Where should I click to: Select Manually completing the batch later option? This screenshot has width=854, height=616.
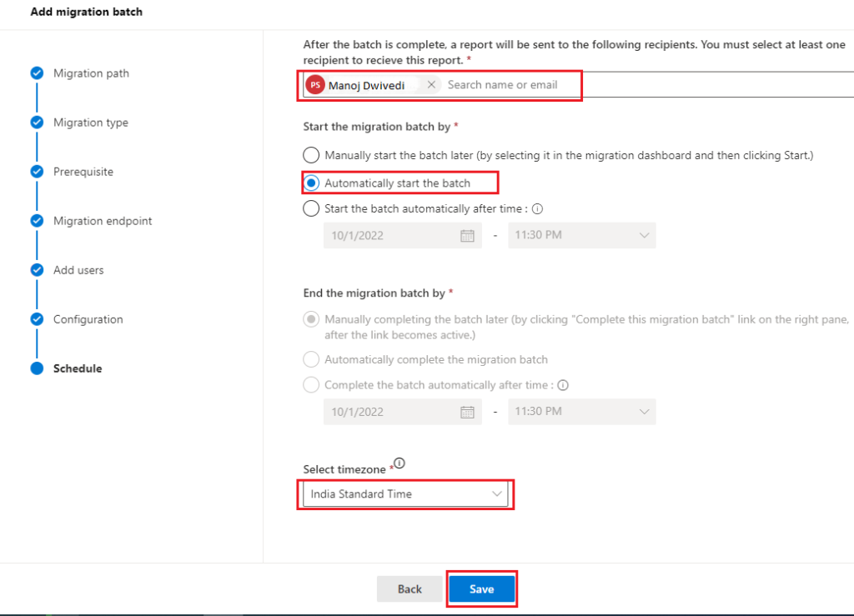coord(311,319)
